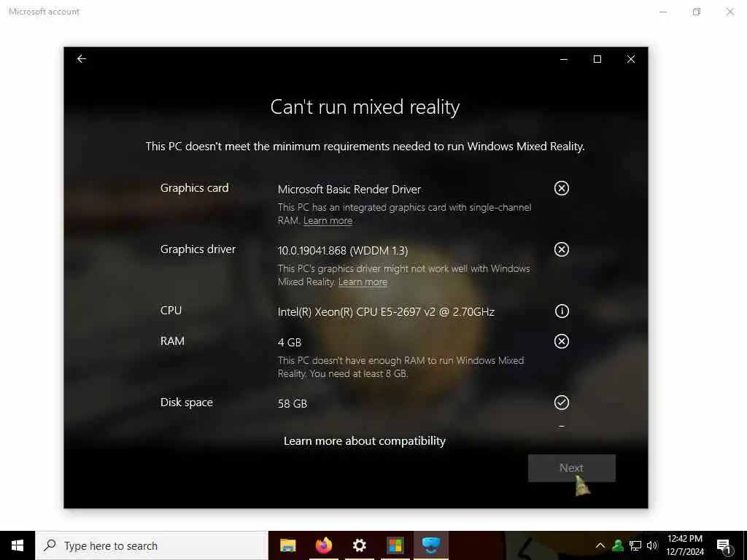The width and height of the screenshot is (747, 560).
Task: Click the Next button
Action: 571,467
